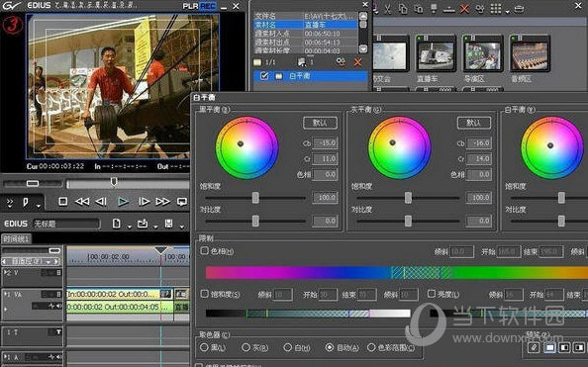Click the red X delete icon in the bin toolbar
This screenshot has width=588, height=367.
[464, 8]
